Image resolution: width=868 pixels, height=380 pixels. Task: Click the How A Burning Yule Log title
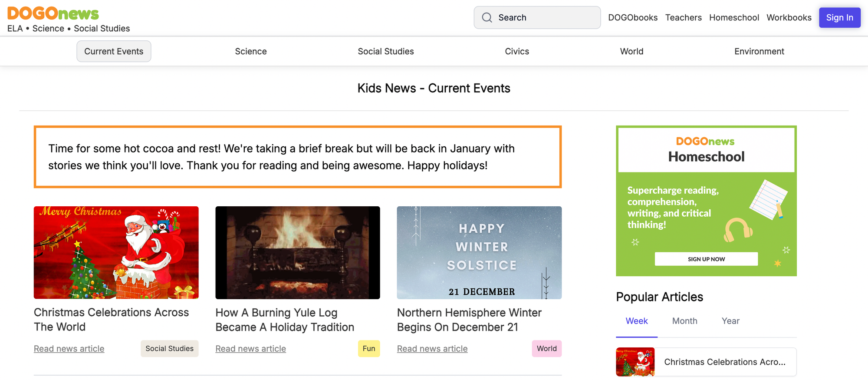(x=285, y=320)
